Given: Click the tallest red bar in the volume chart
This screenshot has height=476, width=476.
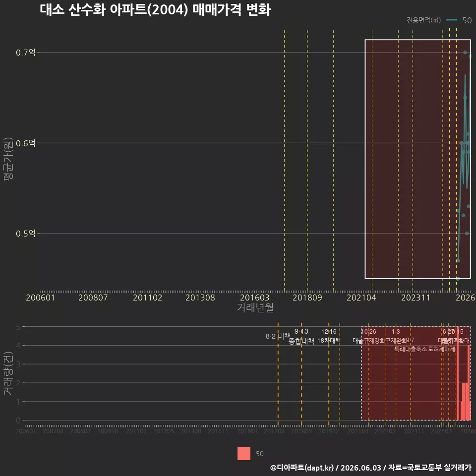Looking at the screenshot, I should [458, 373].
